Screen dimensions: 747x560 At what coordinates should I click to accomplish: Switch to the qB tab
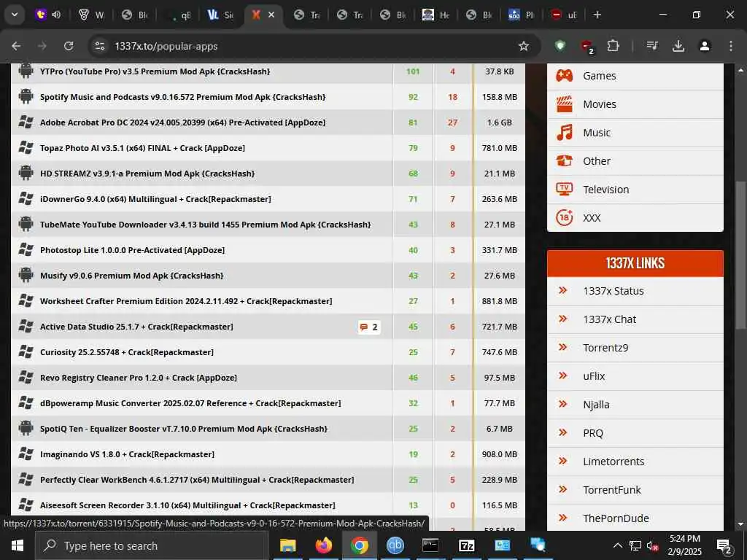[181, 15]
